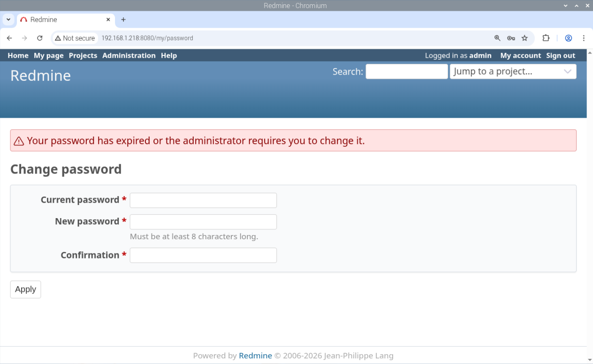Click the warning triangle in the expired password alert
This screenshot has width=593, height=364.
[18, 140]
